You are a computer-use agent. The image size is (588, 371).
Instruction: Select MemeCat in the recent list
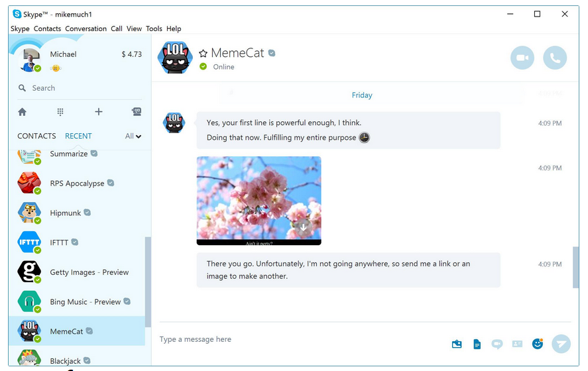coord(77,331)
